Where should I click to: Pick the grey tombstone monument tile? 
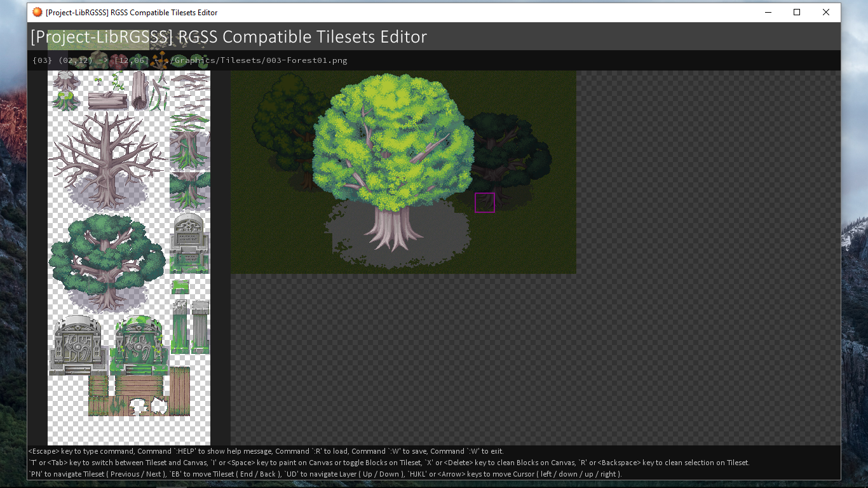(x=189, y=243)
